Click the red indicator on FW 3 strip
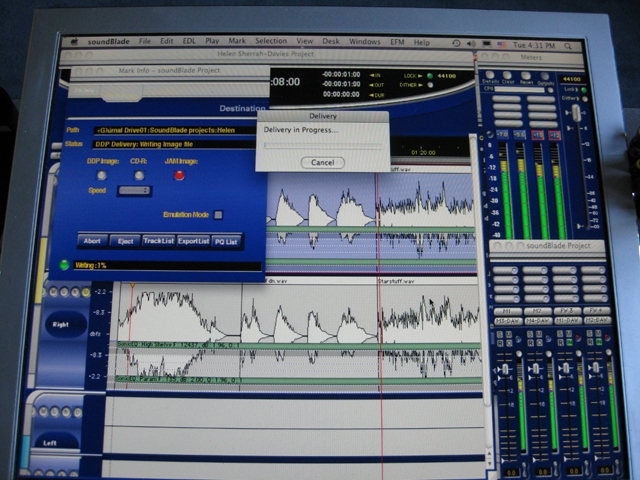The height and width of the screenshot is (480, 640). coord(578,338)
